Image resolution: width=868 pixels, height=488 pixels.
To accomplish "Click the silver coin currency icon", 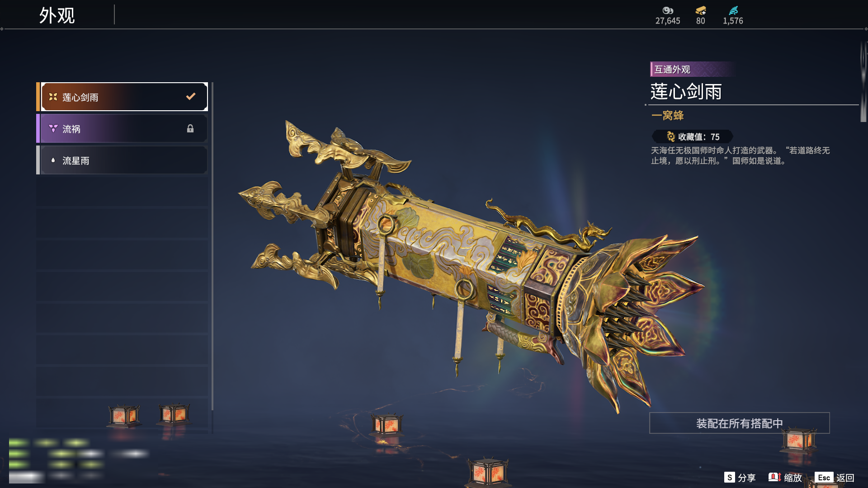I will coord(668,10).
